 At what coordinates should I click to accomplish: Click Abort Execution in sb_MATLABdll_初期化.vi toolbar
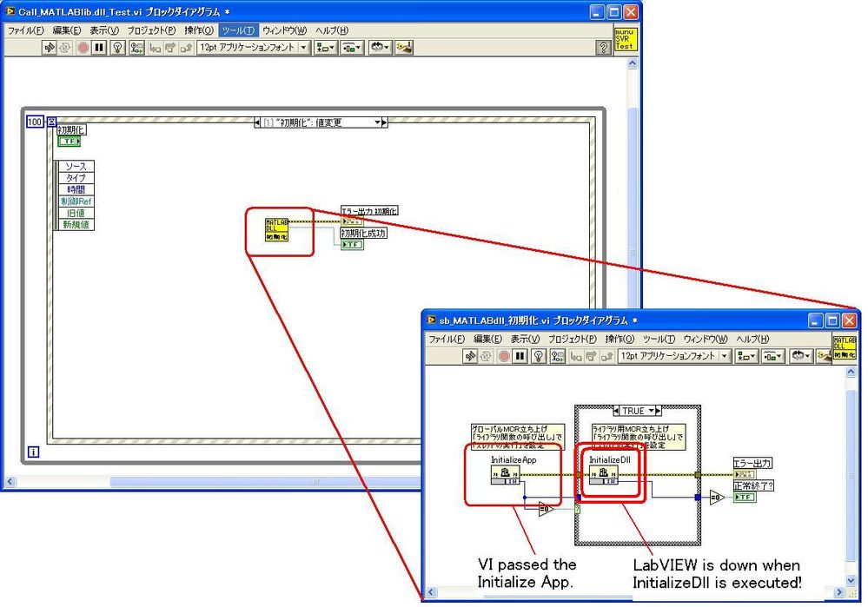point(504,357)
